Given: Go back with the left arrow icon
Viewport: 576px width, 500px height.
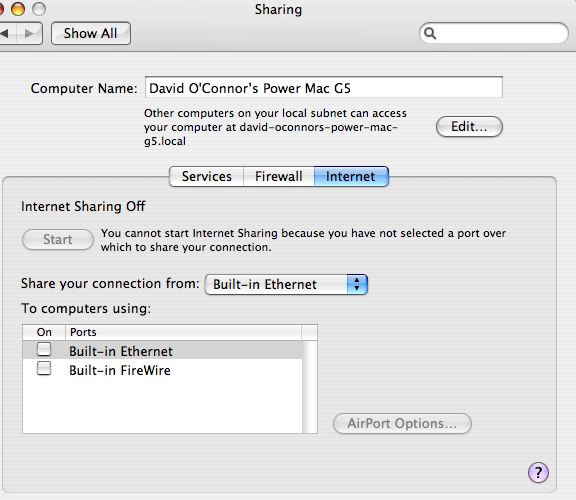Looking at the screenshot, I should point(5,33).
